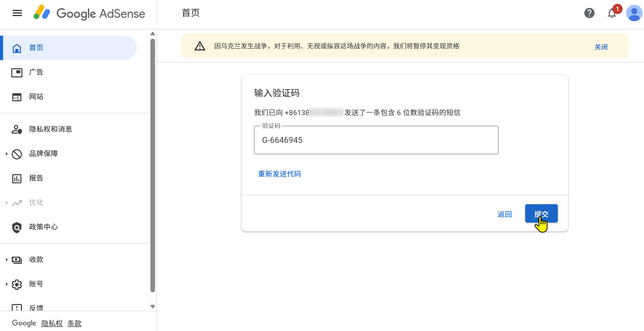Click the 重新发送代码 (Resend code) link
This screenshot has height=331, width=644.
279,174
